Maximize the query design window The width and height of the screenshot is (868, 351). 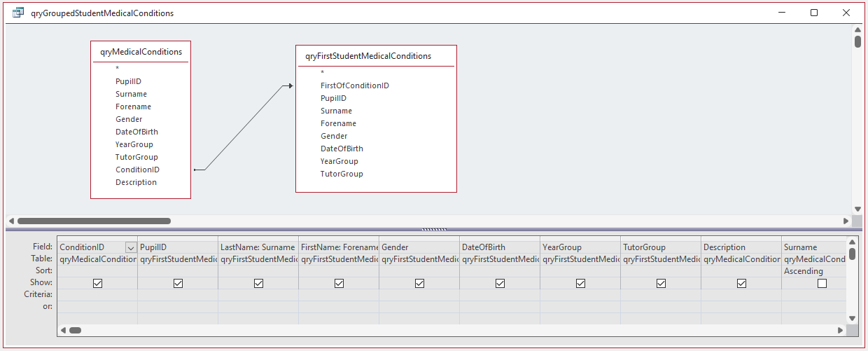click(x=814, y=13)
